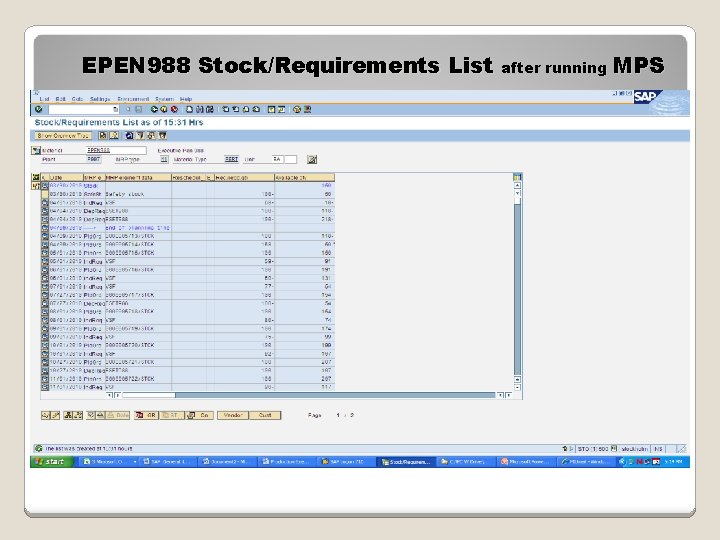
Task: Open the List menu
Action: pyautogui.click(x=44, y=99)
